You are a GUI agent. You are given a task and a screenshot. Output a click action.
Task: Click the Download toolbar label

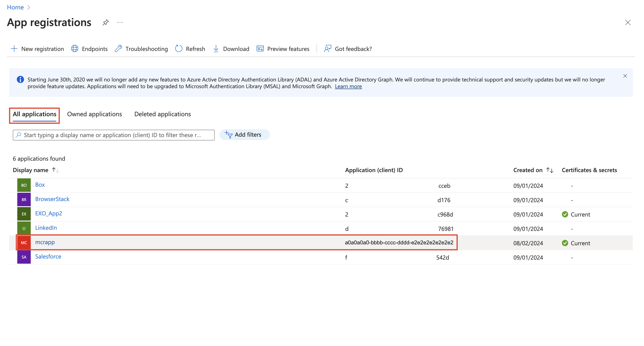[x=236, y=49]
